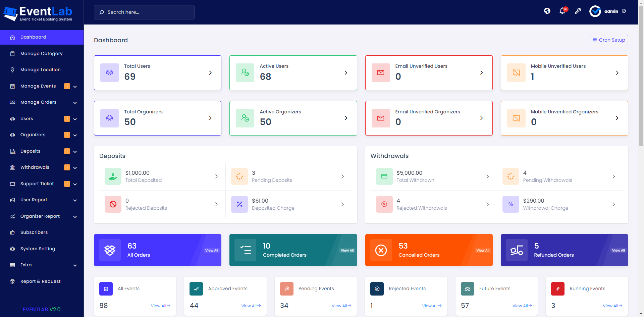Open the wrench settings icon in header
This screenshot has width=644, height=317.
pyautogui.click(x=578, y=11)
